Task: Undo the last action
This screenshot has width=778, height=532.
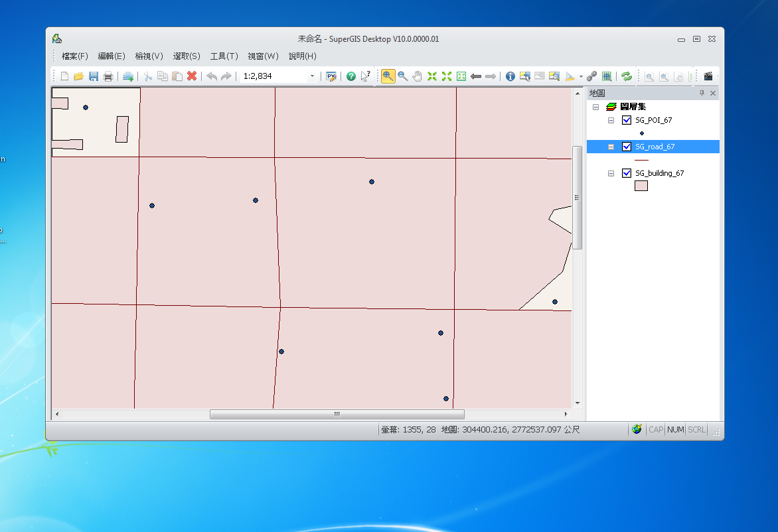Action: 212,76
